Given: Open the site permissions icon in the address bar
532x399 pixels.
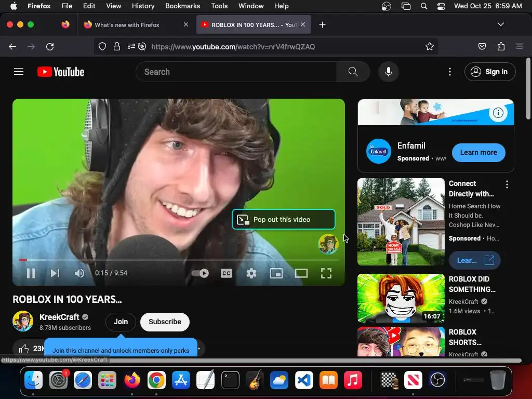Looking at the screenshot, I should pyautogui.click(x=131, y=46).
